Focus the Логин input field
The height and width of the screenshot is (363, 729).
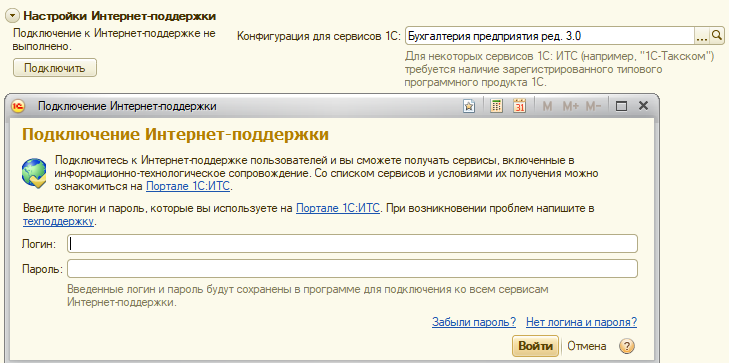tap(352, 244)
